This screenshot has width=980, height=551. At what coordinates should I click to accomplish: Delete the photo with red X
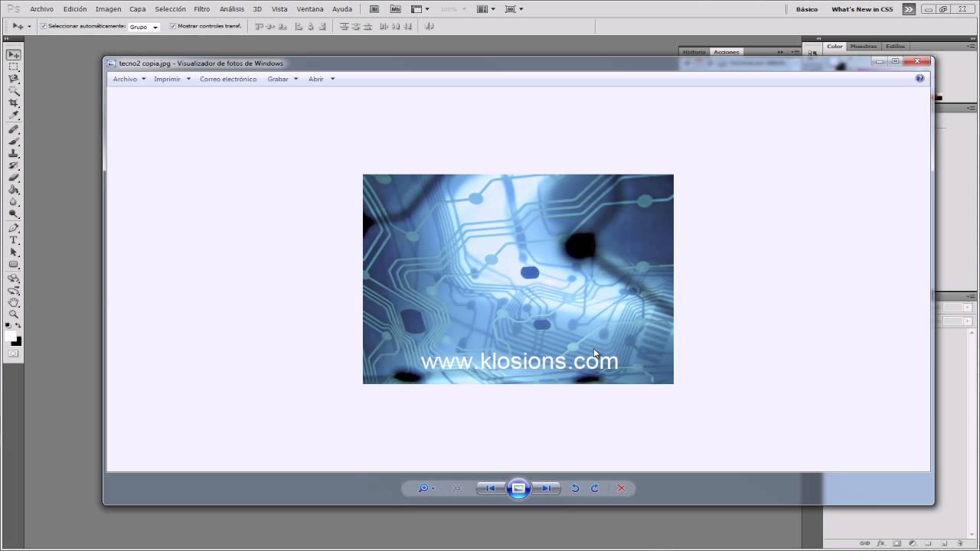click(621, 488)
